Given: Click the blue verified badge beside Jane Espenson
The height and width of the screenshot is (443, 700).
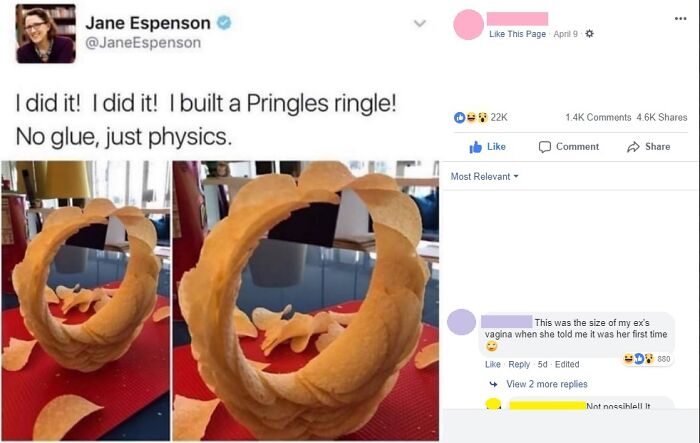Looking at the screenshot, I should coord(224,23).
